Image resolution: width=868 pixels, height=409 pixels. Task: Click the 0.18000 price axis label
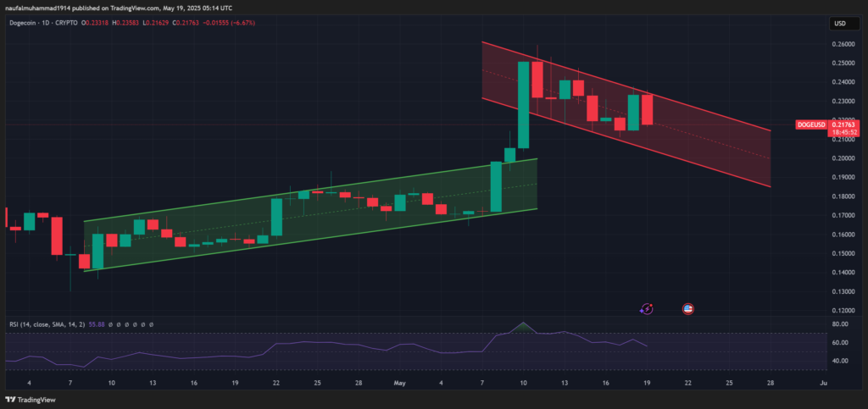[843, 196]
